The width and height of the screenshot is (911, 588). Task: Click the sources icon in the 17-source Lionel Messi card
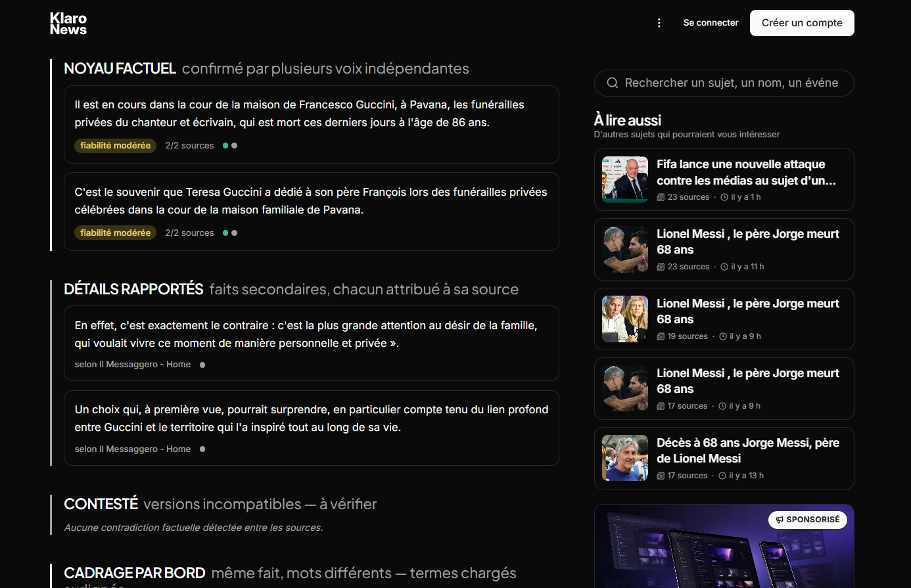click(x=661, y=406)
